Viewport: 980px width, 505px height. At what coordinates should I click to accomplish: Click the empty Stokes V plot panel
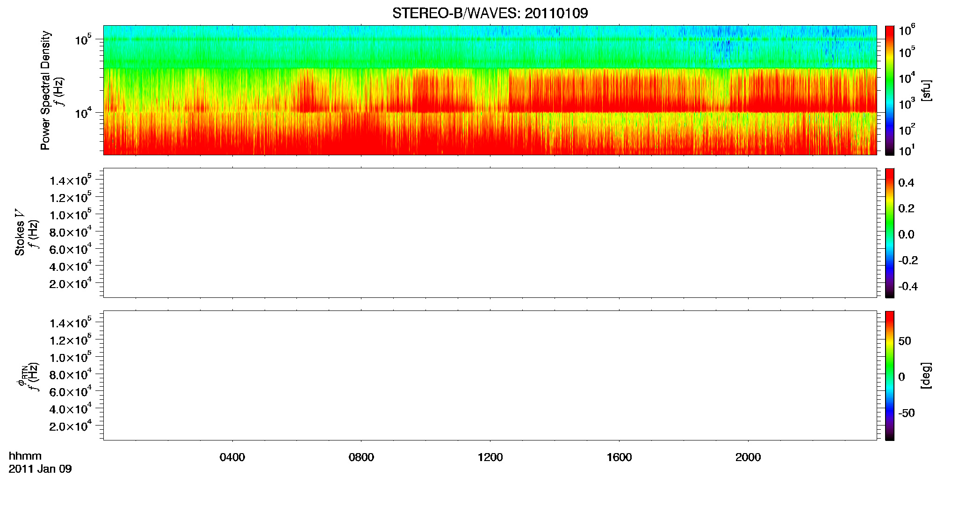(490, 233)
